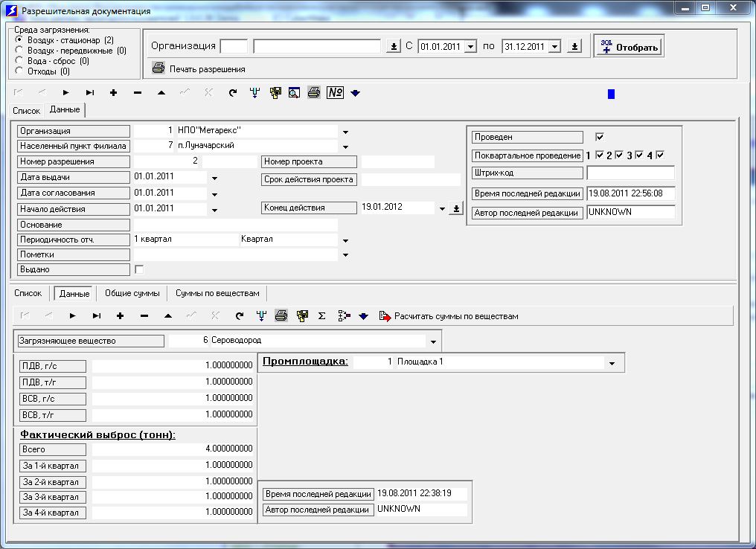This screenshot has height=549, width=756.
Task: Open search/preview icon in upper toolbar
Action: pyautogui.click(x=294, y=92)
